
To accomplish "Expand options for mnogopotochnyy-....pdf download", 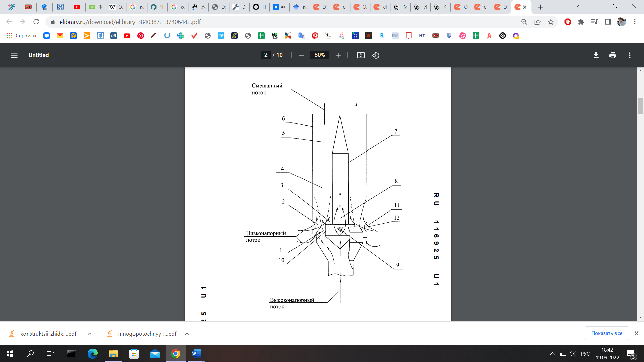I will [x=187, y=334].
